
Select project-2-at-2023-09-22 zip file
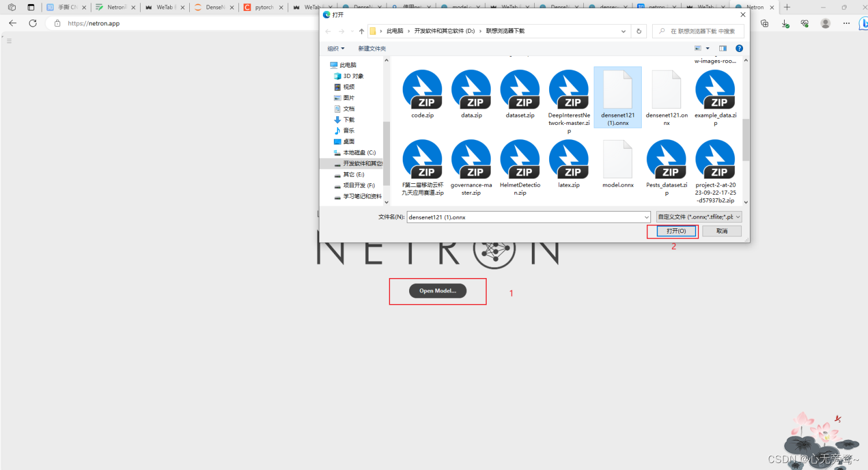coord(715,171)
